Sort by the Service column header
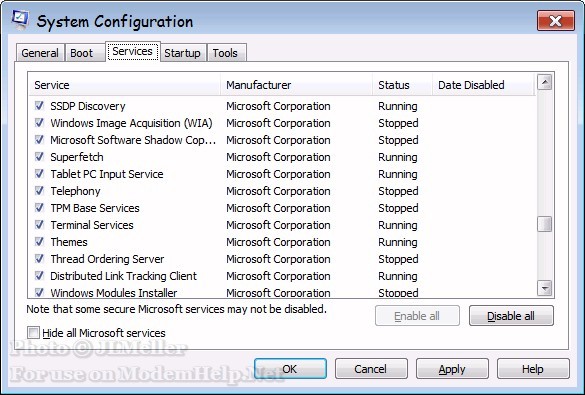The height and width of the screenshot is (395, 585). point(125,85)
